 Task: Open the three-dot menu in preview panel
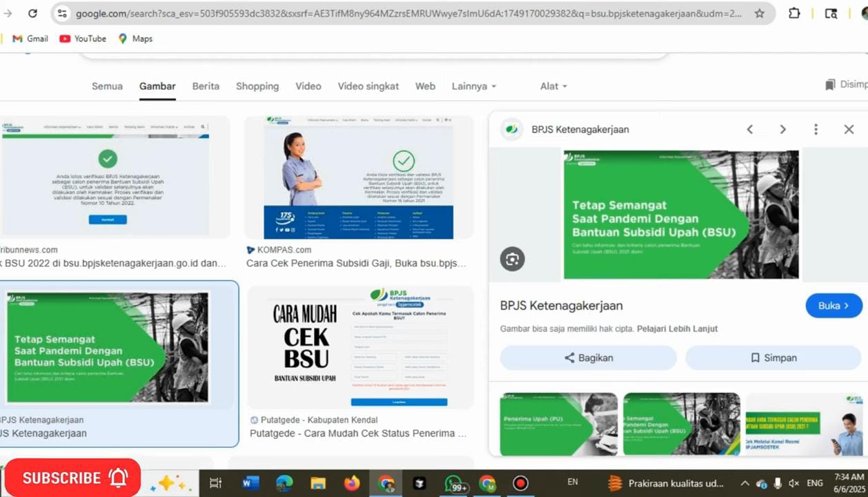coord(816,129)
